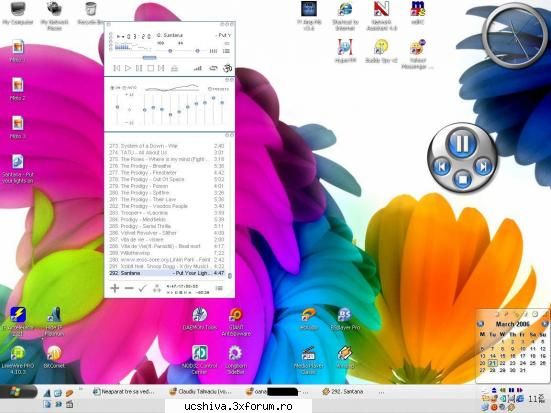The image size is (551, 413).
Task: Select track 276 The Prodigy - Breathe
Action: [x=167, y=166]
